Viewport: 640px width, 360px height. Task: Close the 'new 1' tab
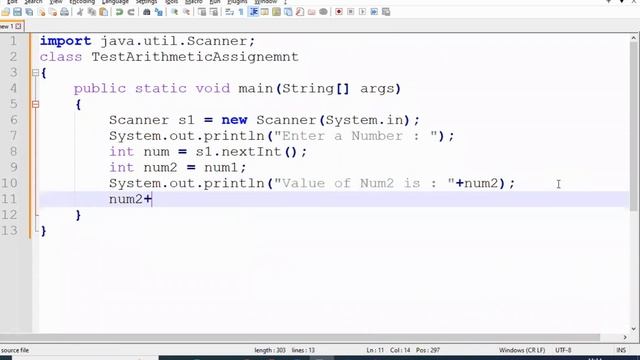18,26
